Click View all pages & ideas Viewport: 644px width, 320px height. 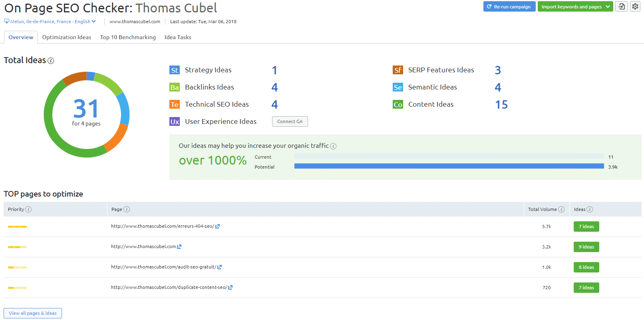tap(33, 313)
